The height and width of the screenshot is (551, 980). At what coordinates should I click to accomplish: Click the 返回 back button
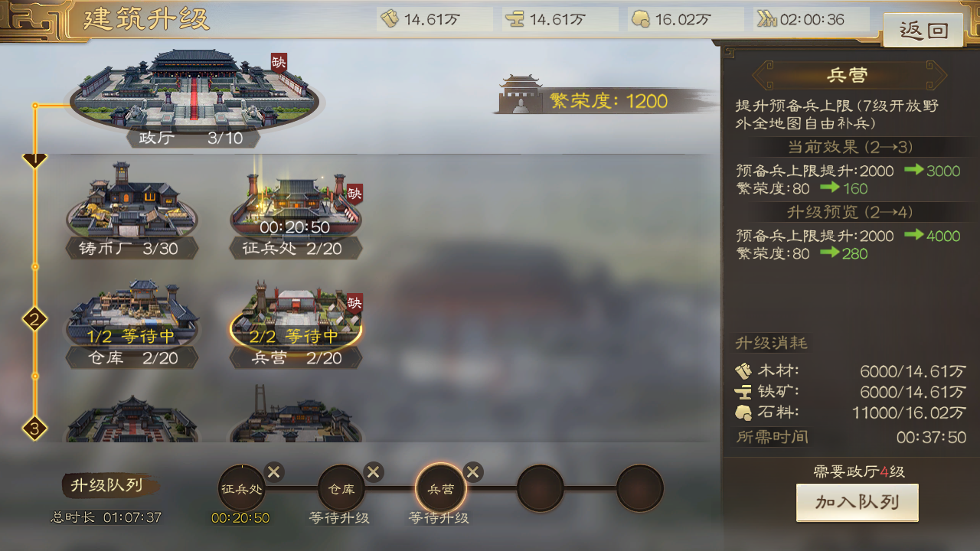923,31
